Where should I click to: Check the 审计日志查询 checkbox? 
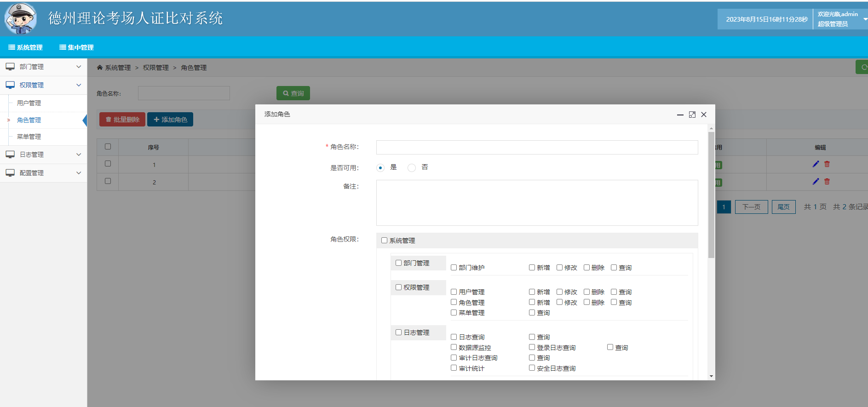tap(454, 358)
